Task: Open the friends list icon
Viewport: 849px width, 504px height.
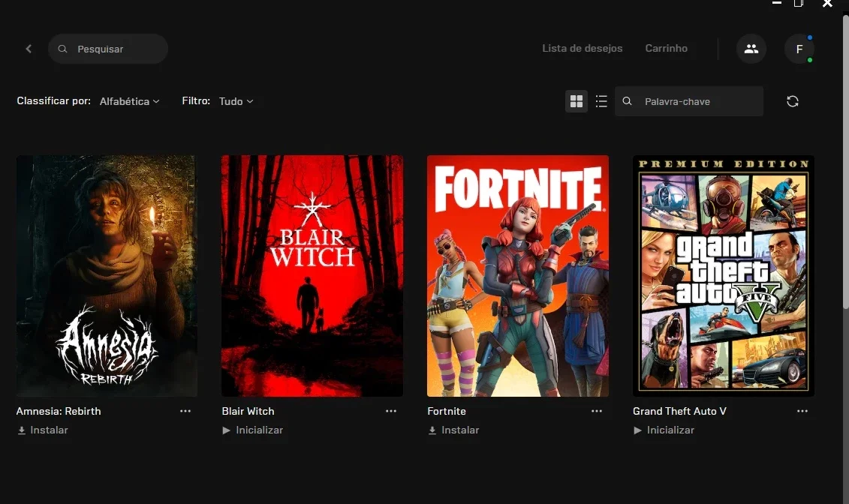Action: coord(751,49)
